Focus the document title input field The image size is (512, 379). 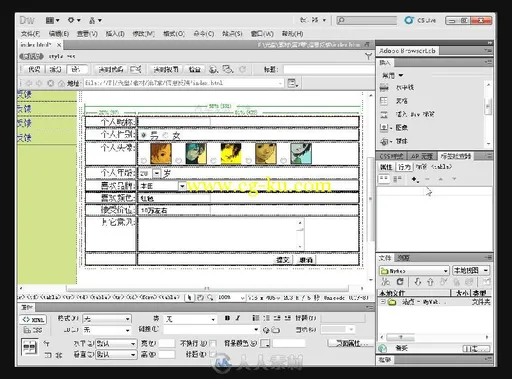pyautogui.click(x=328, y=69)
